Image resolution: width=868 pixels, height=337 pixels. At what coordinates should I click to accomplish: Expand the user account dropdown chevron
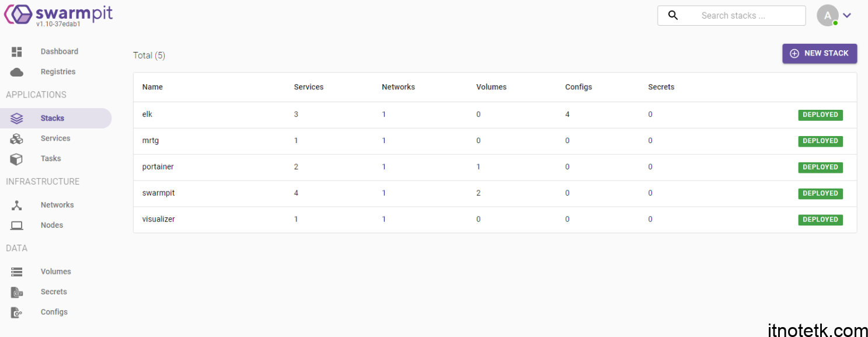tap(847, 16)
